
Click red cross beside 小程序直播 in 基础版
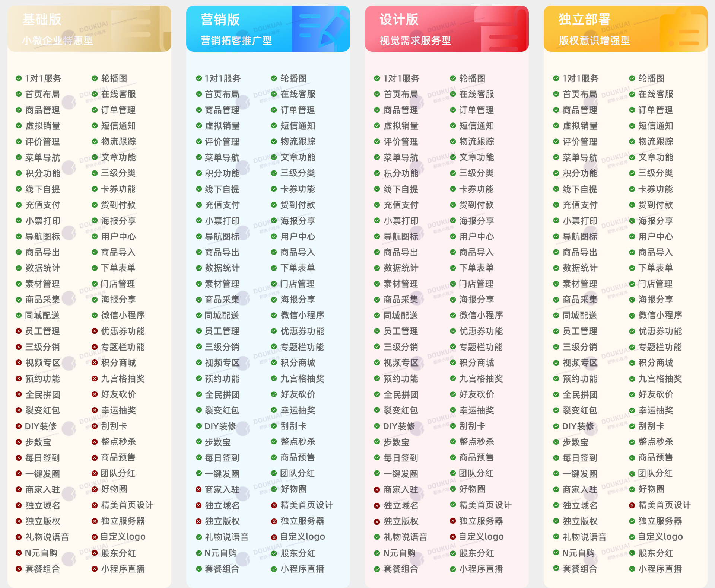click(x=95, y=569)
